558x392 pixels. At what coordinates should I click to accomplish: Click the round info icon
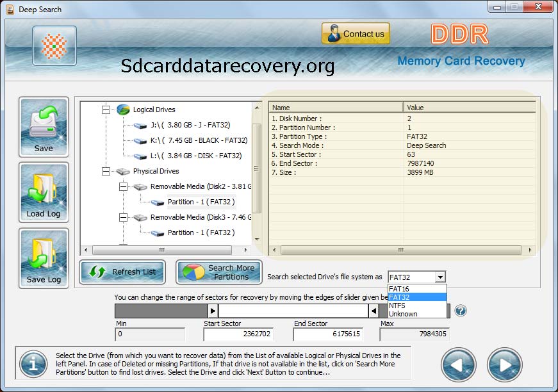click(x=33, y=364)
